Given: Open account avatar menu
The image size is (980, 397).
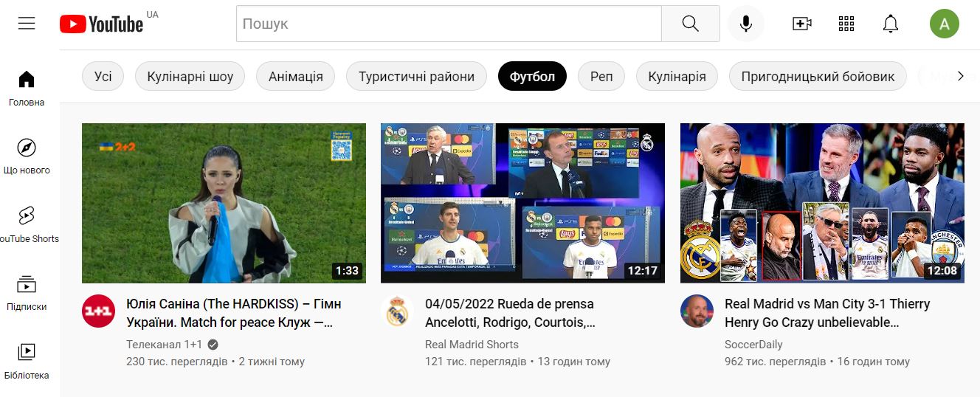Looking at the screenshot, I should (x=945, y=24).
